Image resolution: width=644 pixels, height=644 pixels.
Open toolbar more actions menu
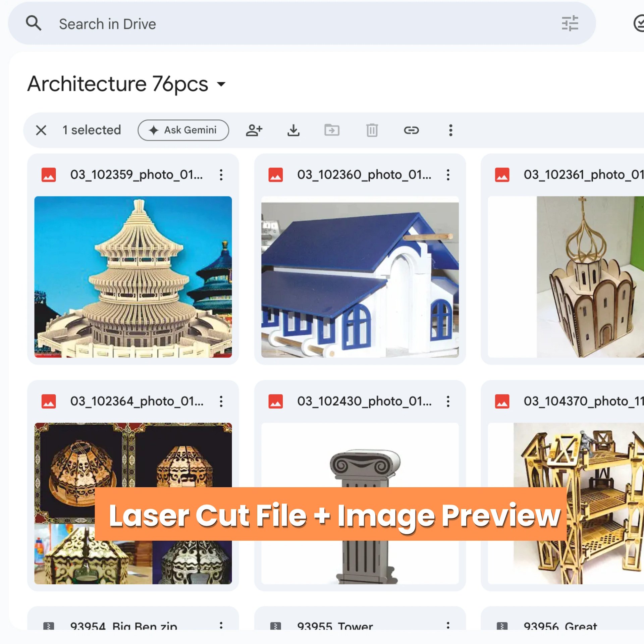point(450,130)
